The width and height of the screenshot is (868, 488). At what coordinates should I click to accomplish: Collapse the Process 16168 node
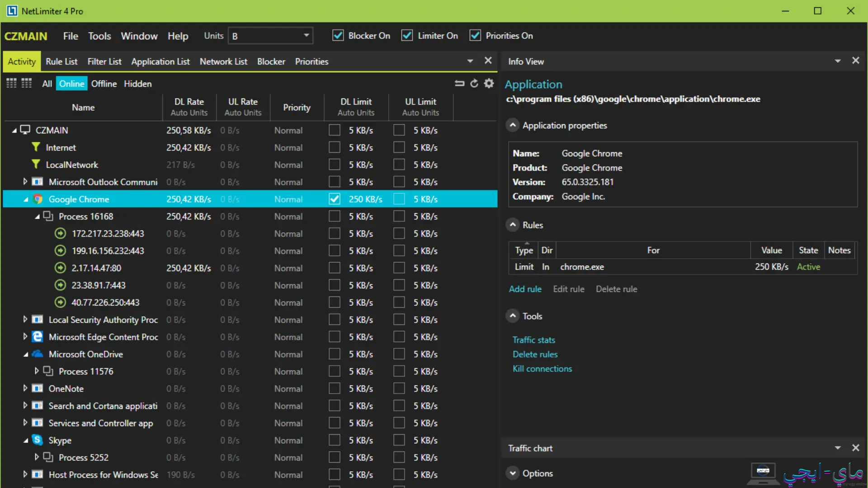point(37,217)
